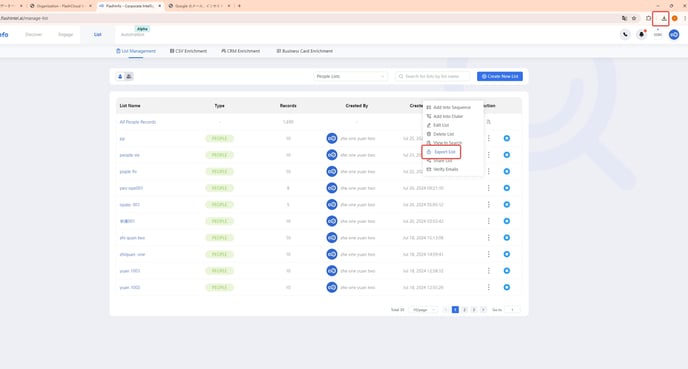Open the three-dot actions menu for zhiquan one
The height and width of the screenshot is (369, 688).
click(488, 254)
